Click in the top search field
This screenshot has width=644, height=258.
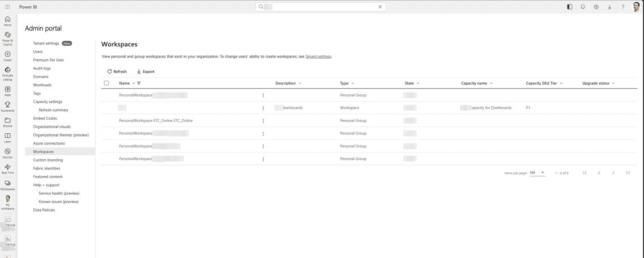tap(320, 7)
